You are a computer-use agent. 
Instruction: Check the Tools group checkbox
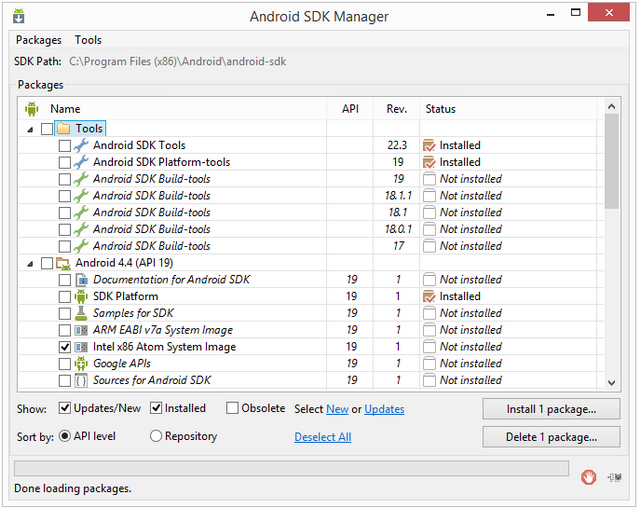47,129
